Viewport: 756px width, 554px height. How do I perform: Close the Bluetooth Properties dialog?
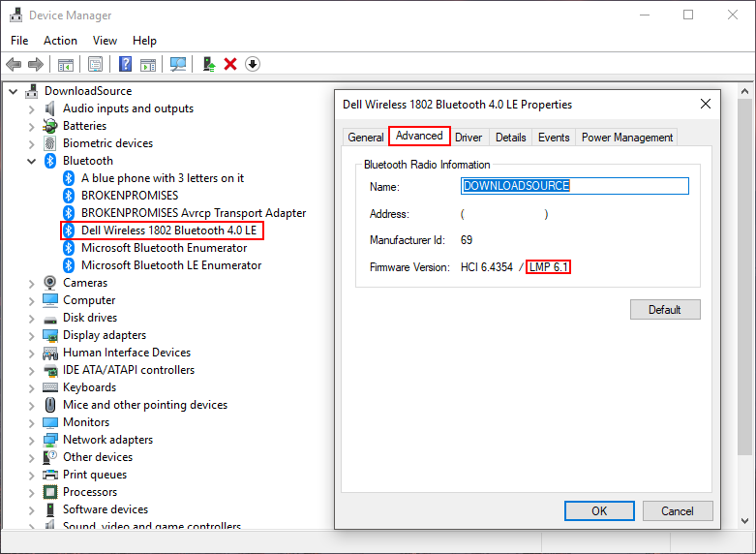(706, 105)
